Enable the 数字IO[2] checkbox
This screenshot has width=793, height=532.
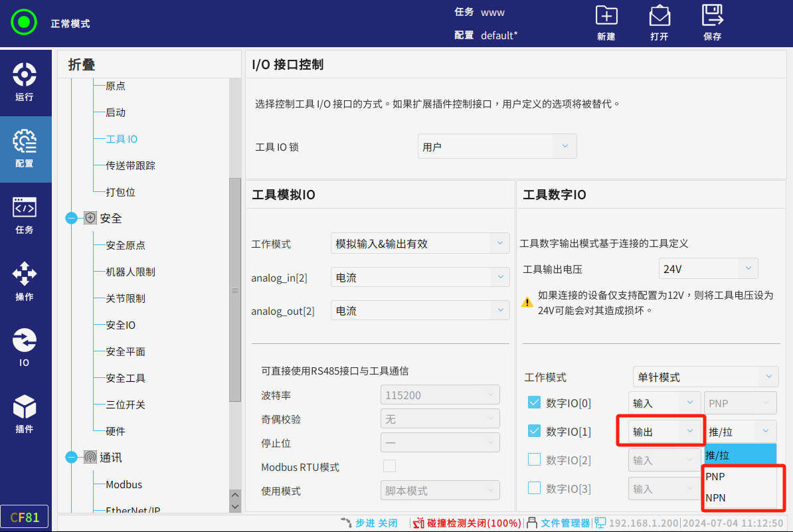tap(534, 460)
